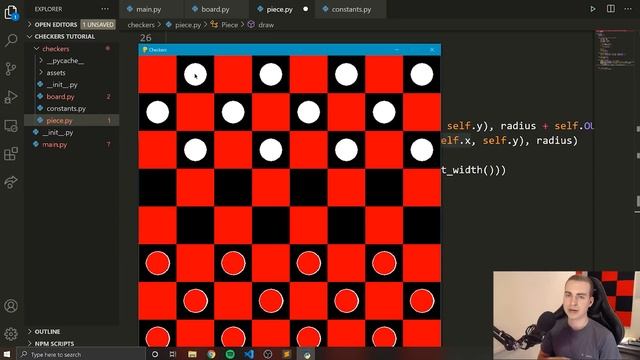Image resolution: width=640 pixels, height=360 pixels.
Task: Open main.py in the file tree
Action: tap(54, 144)
